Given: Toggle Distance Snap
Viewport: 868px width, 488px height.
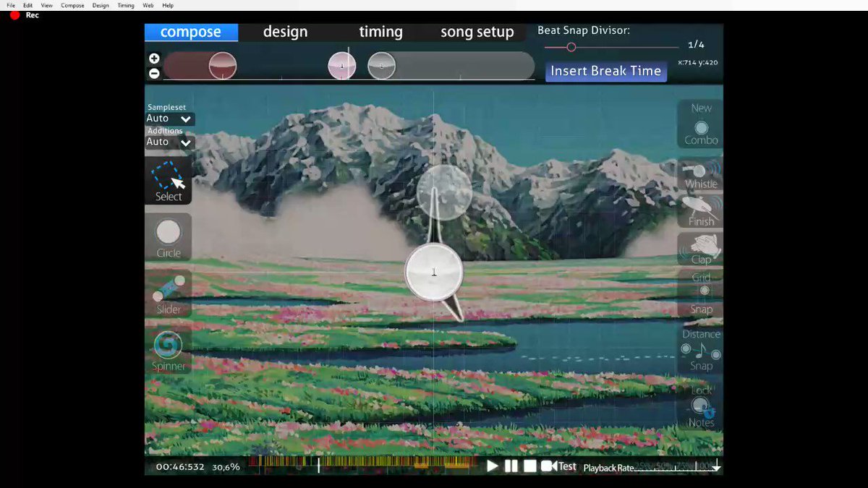Looking at the screenshot, I should [x=700, y=350].
